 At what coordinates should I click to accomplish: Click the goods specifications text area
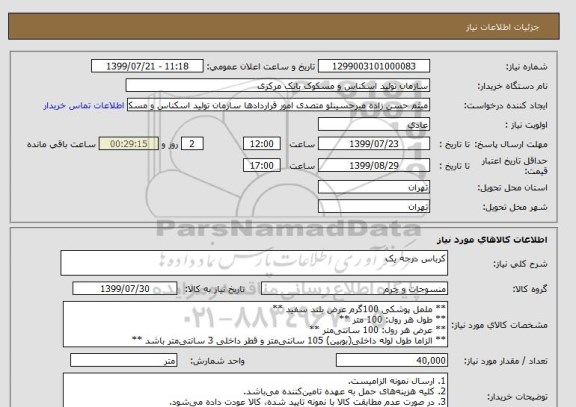[255, 324]
